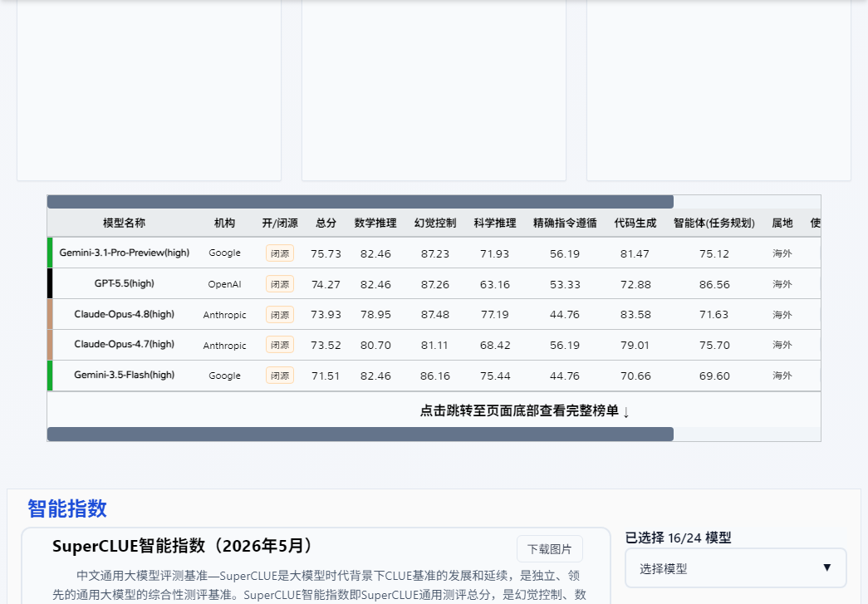Viewport: 868px width, 604px height.
Task: Select Claude-Opus-4.7(high) model name
Action: pyautogui.click(x=124, y=344)
